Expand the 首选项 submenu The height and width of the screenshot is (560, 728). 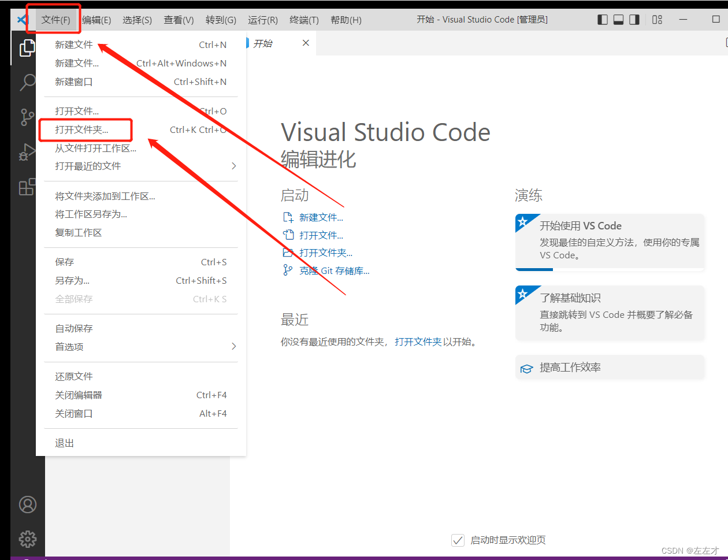click(x=141, y=347)
